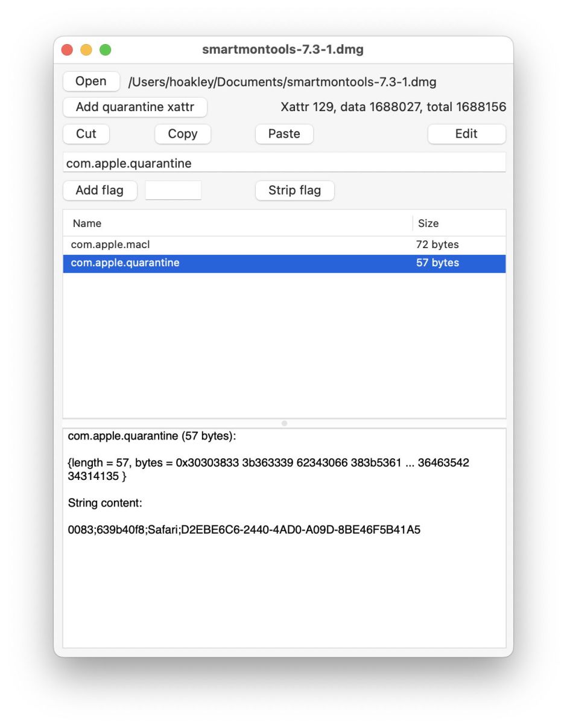
Task: Click the Name column header
Action: point(86,223)
